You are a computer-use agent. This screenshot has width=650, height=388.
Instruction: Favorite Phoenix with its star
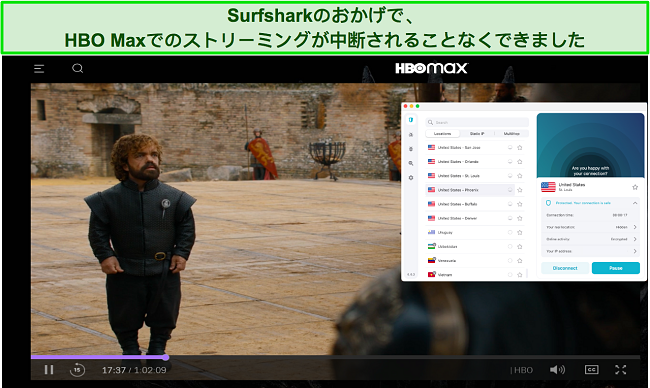pyautogui.click(x=520, y=190)
